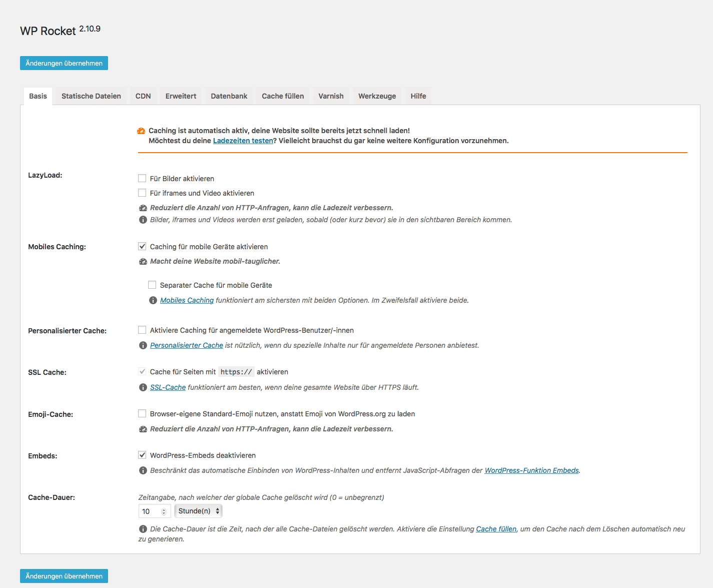This screenshot has height=588, width=713.
Task: Click the info icon beside Personalisierter Cache hint
Action: 143,345
